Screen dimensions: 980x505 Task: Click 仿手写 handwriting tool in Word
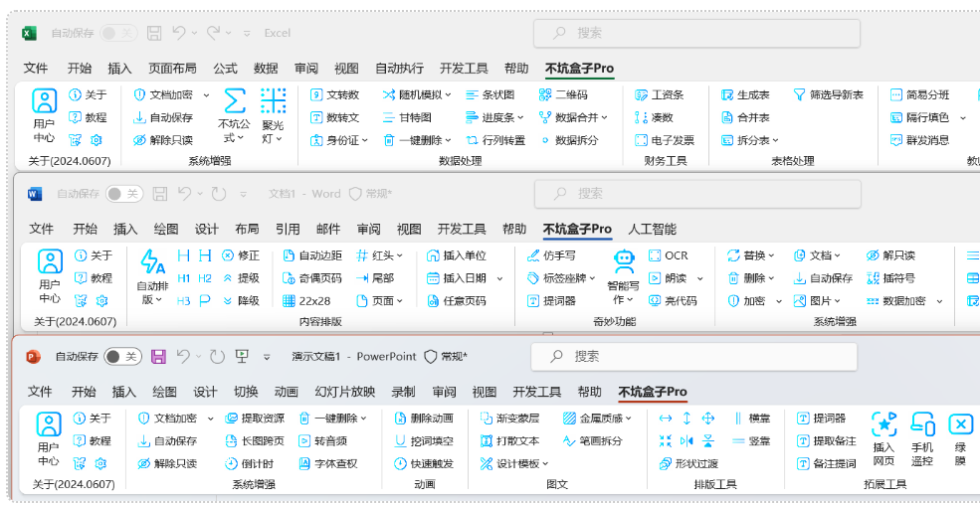(551, 255)
